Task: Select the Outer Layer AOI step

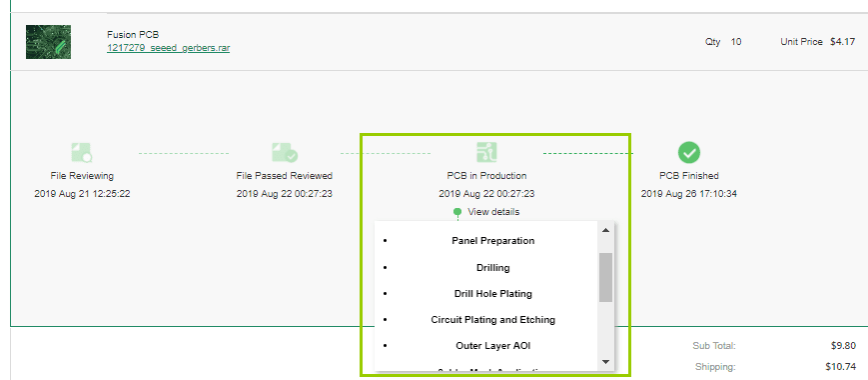Action: (492, 346)
